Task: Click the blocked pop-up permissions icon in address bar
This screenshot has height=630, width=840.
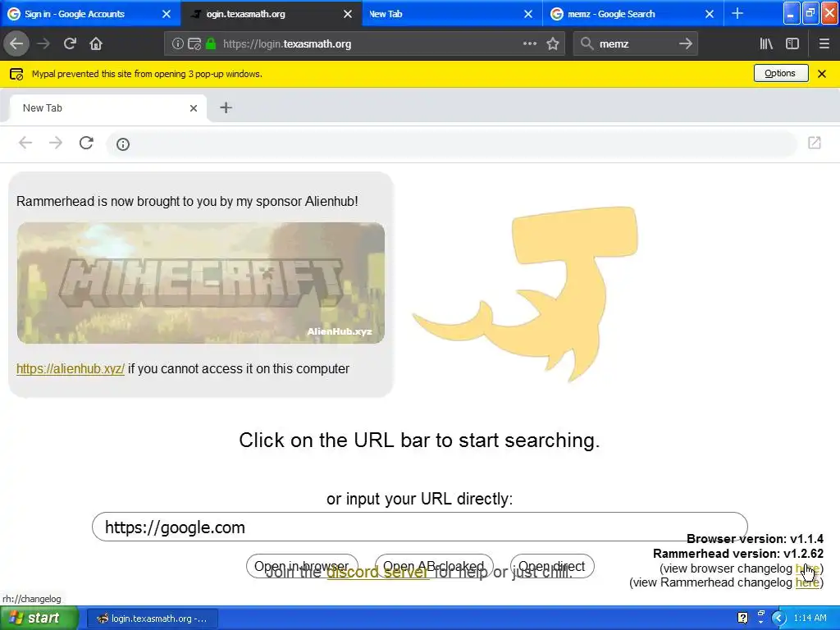Action: [194, 44]
